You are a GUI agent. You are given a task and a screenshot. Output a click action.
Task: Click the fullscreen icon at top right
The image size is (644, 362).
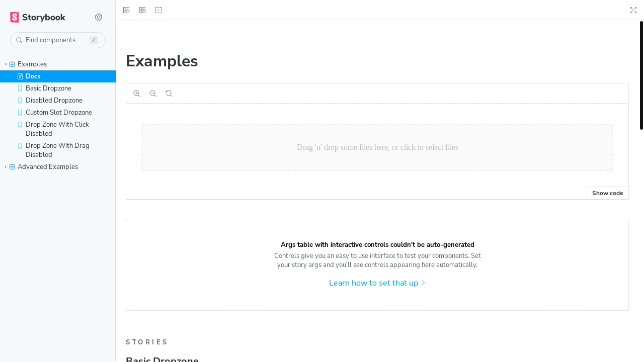click(x=633, y=10)
